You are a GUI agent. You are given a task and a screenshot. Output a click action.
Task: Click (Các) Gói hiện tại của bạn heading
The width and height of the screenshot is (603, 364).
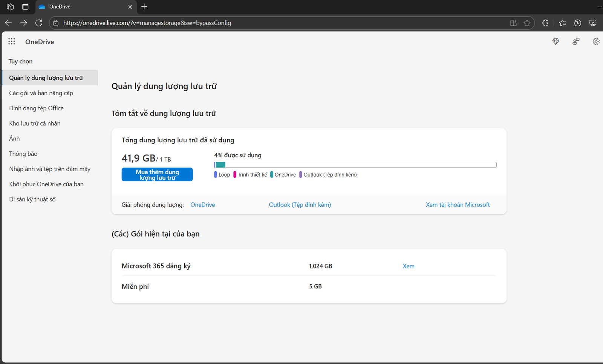point(156,234)
